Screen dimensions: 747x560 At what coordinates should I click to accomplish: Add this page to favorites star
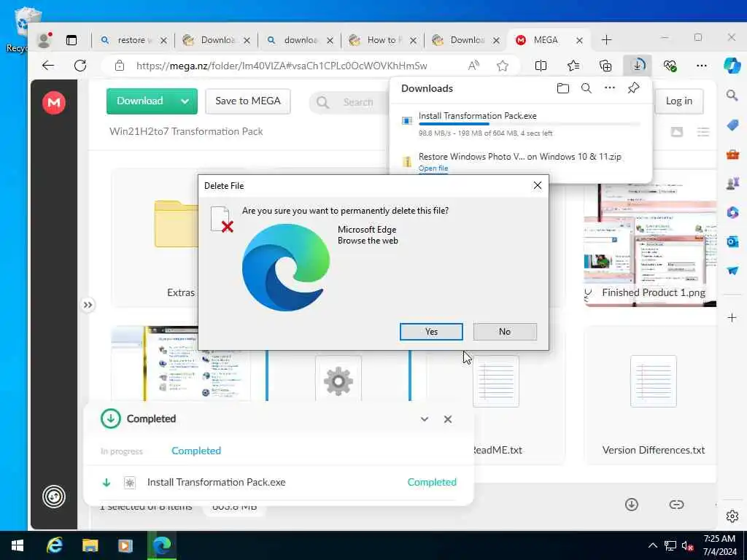[502, 66]
